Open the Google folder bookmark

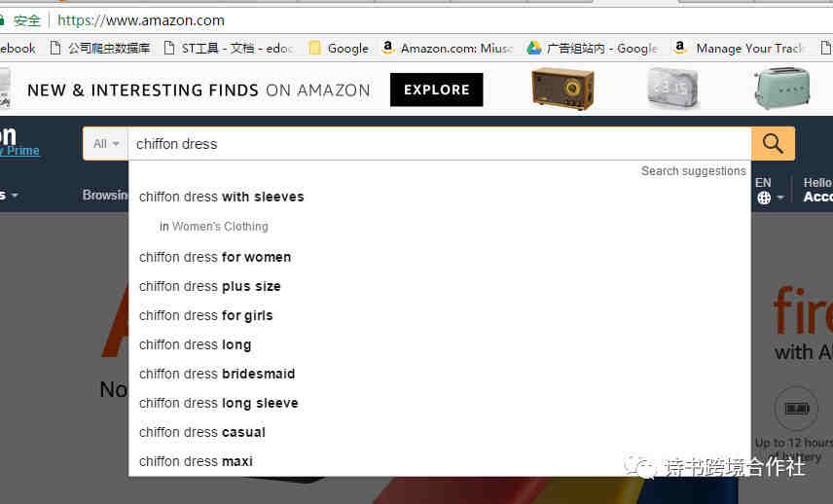(x=339, y=49)
